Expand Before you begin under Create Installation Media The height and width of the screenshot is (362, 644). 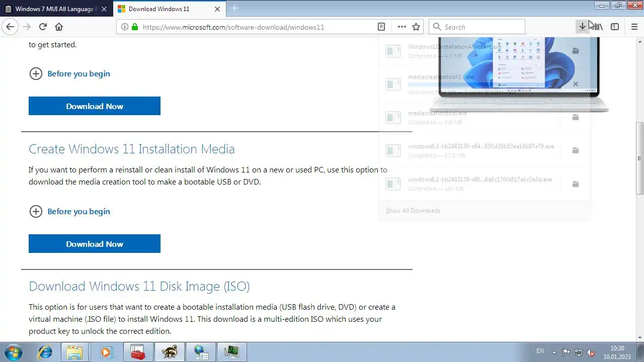[69, 211]
